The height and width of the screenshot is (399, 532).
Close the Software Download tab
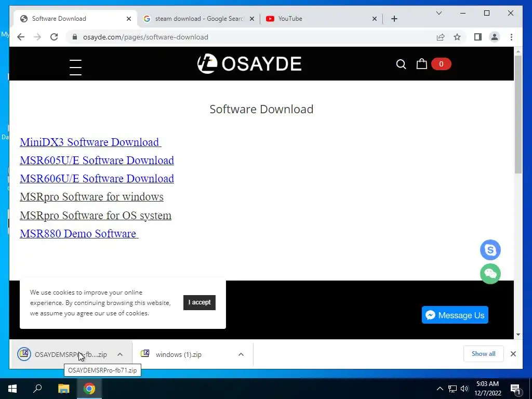129,19
